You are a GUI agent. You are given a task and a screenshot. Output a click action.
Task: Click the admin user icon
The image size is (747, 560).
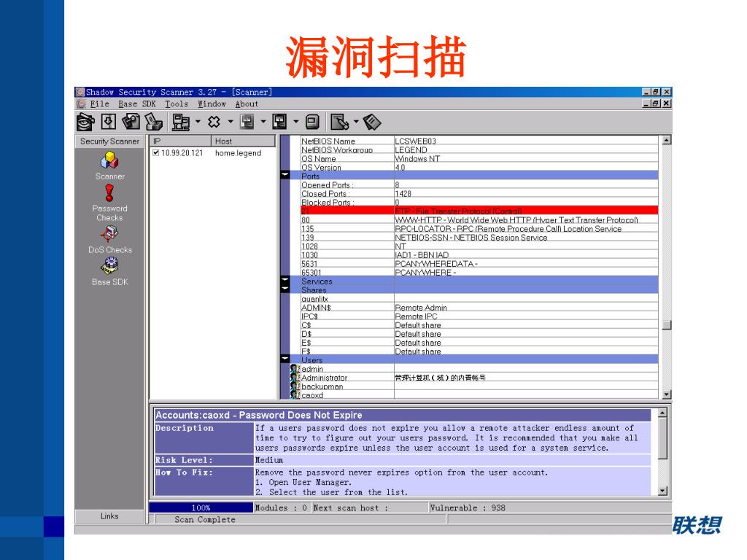[295, 368]
